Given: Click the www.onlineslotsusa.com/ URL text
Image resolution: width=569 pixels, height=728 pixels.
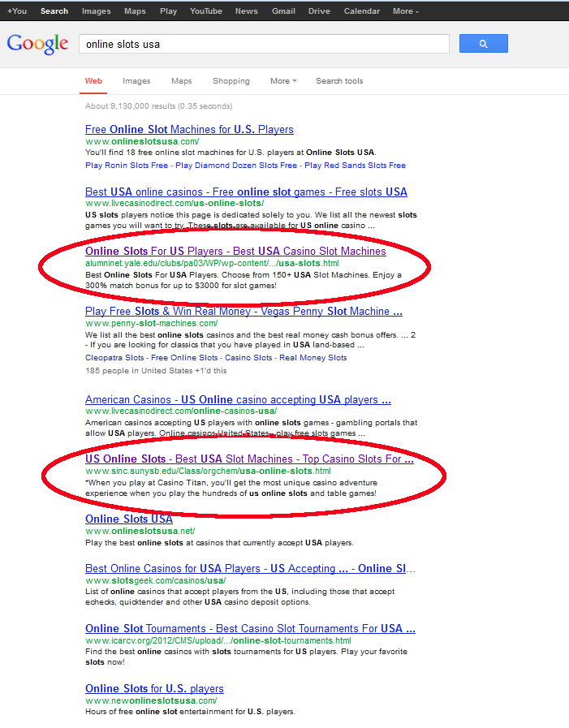Looking at the screenshot, I should [x=142, y=141].
